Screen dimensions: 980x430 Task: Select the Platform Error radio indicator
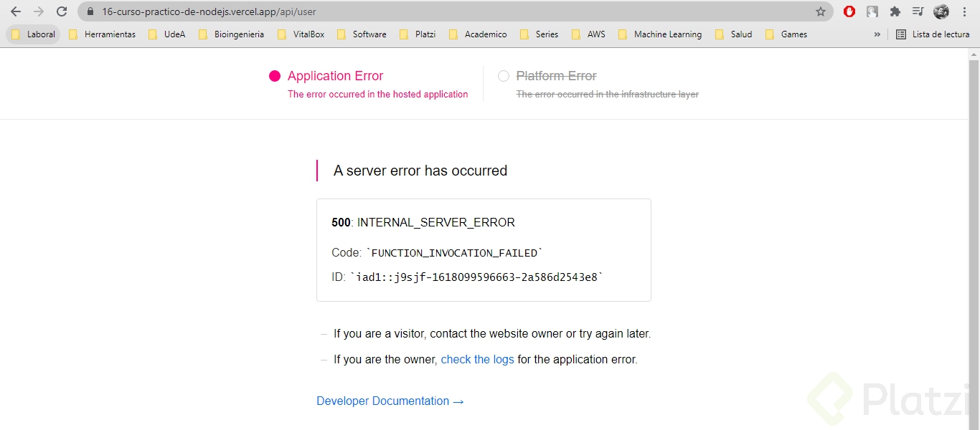pyautogui.click(x=504, y=76)
